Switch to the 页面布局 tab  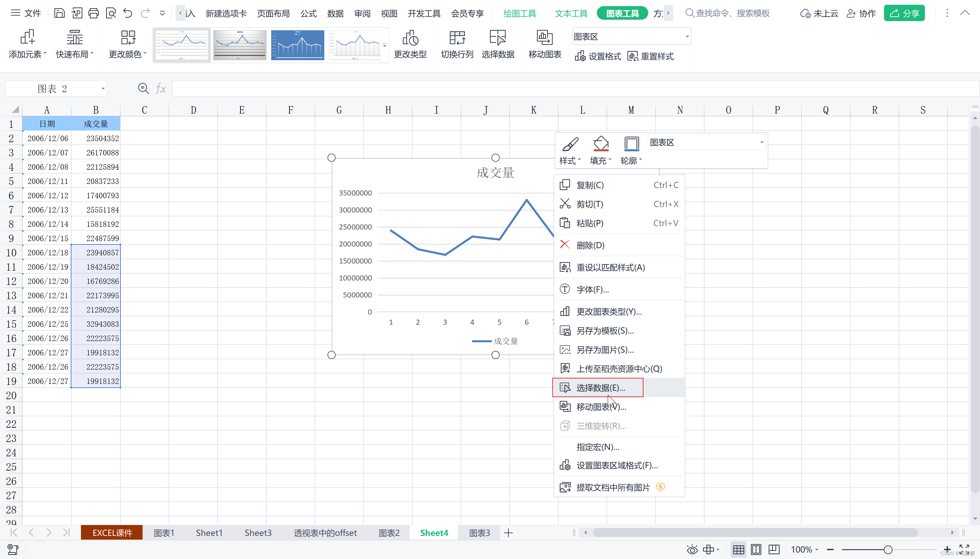273,14
